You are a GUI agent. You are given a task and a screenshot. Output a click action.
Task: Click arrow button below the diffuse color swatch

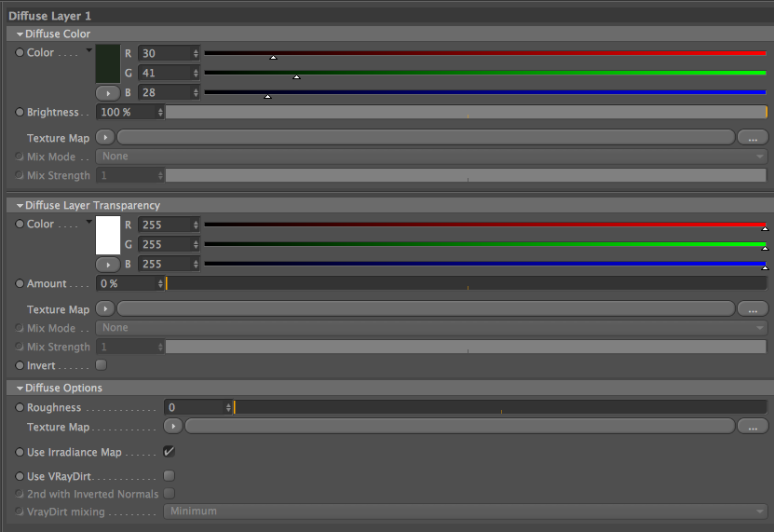(108, 93)
